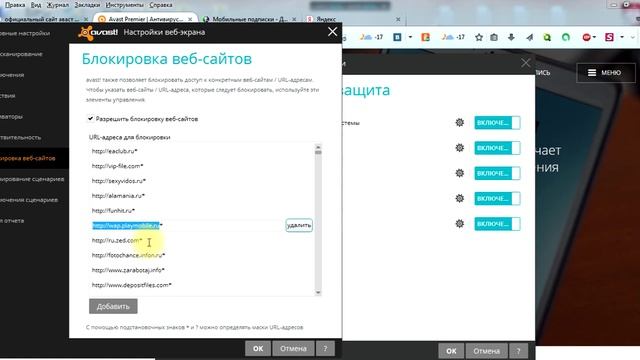640x360 pixels.
Task: Open the Инструменты menu
Action: (x=124, y=5)
